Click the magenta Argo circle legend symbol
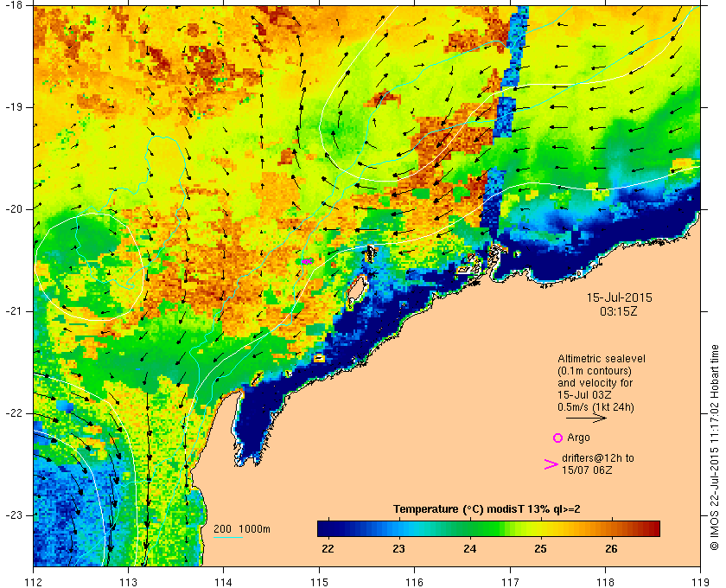726x588 pixels. tap(558, 438)
